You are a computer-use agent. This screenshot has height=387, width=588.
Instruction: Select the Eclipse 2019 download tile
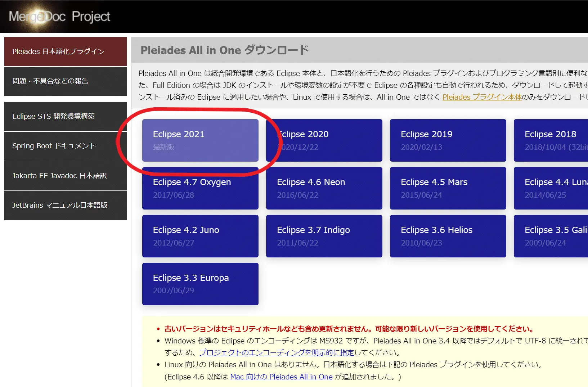(448, 140)
